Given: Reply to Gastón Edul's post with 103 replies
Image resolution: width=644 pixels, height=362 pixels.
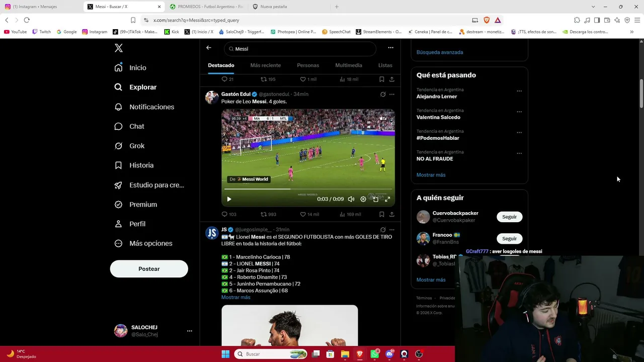Looking at the screenshot, I should coord(229,214).
